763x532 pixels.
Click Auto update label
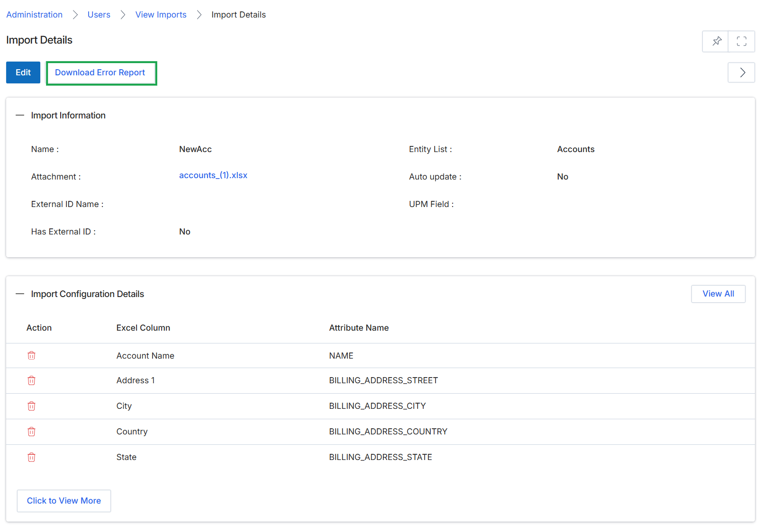pos(435,177)
